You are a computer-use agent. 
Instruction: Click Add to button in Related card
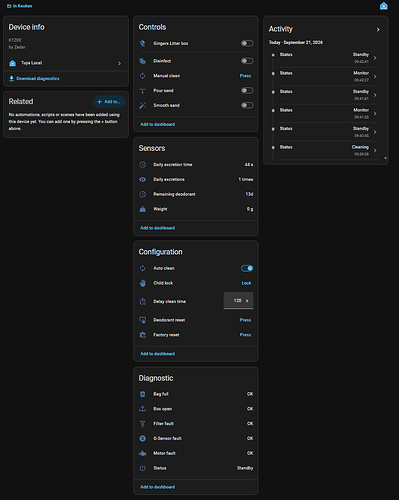coord(109,102)
